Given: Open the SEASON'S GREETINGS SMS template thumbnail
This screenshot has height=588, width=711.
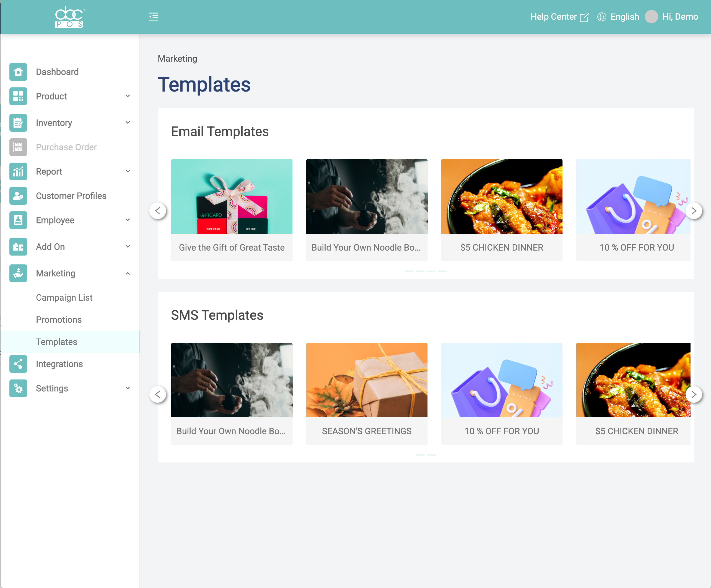Looking at the screenshot, I should [367, 380].
